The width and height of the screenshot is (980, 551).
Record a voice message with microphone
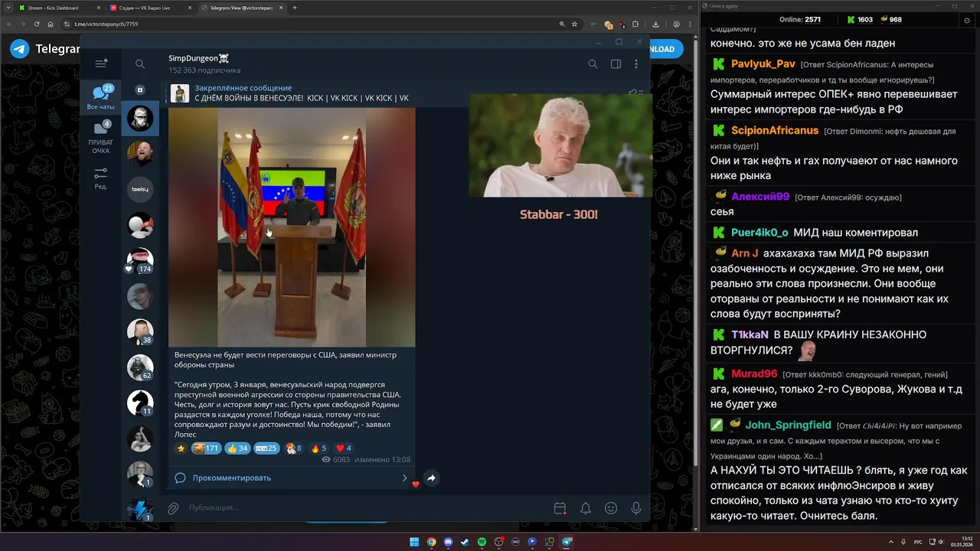click(x=636, y=507)
